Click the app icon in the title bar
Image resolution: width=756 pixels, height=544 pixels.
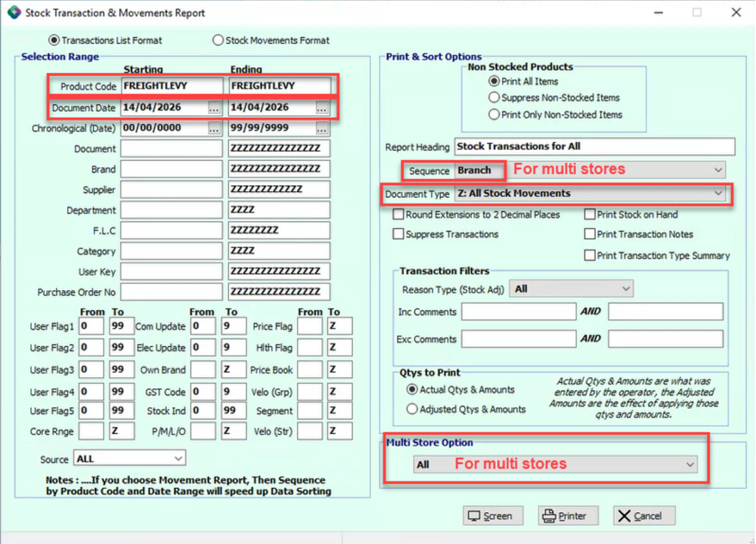pyautogui.click(x=13, y=13)
